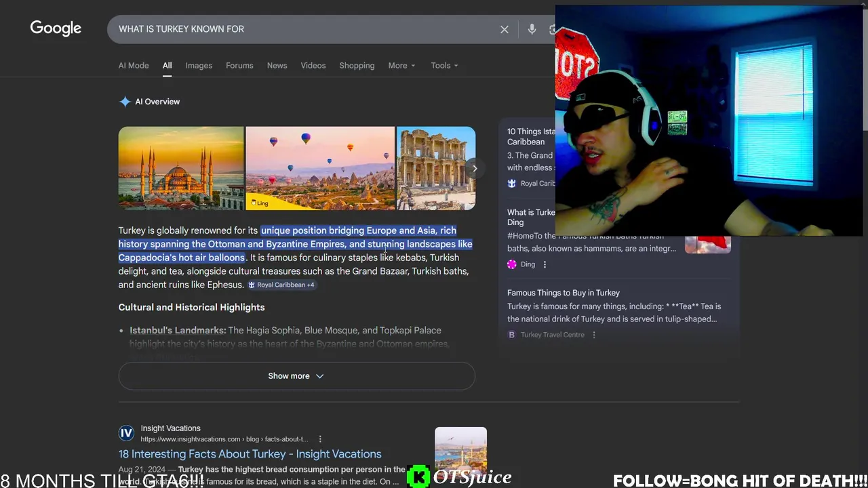The image size is (868, 488).
Task: Click the Royal Caribbean source icon
Action: pyautogui.click(x=512, y=184)
